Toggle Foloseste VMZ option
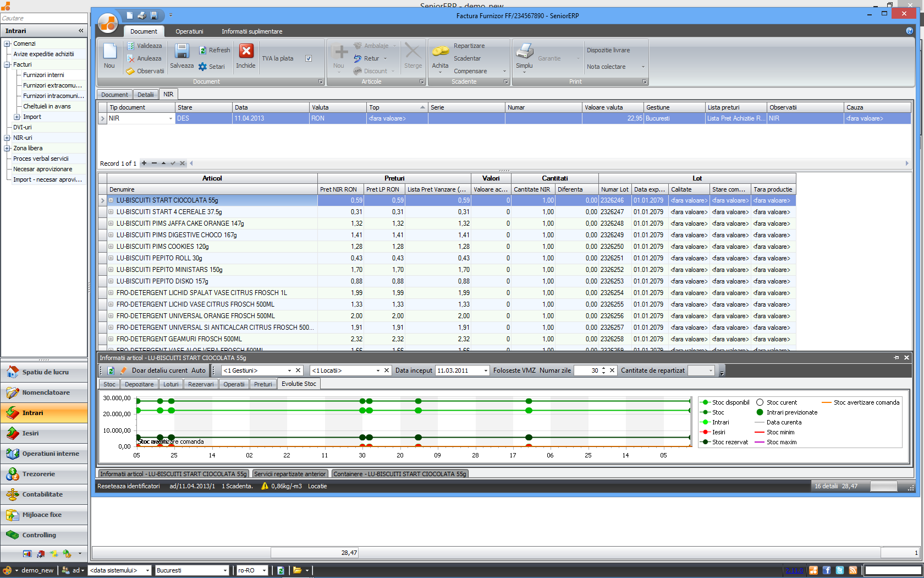This screenshot has width=924, height=578. tap(514, 370)
